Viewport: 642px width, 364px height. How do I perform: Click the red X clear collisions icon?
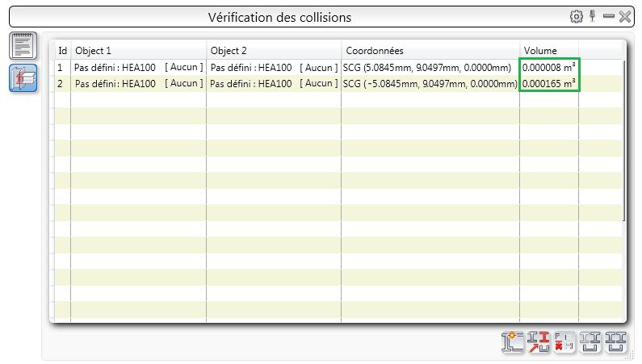pyautogui.click(x=564, y=342)
